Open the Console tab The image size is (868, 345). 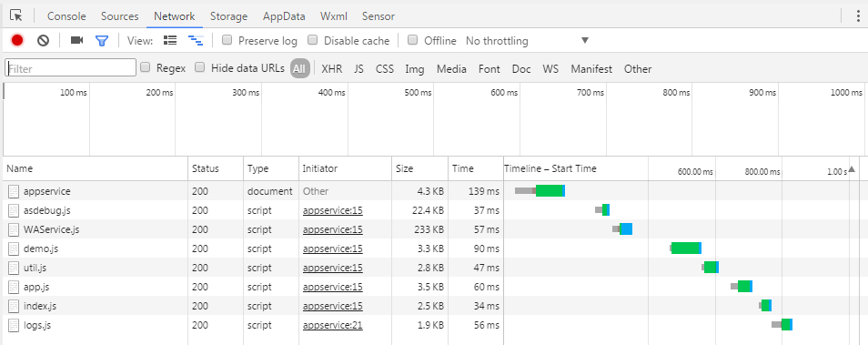66,16
